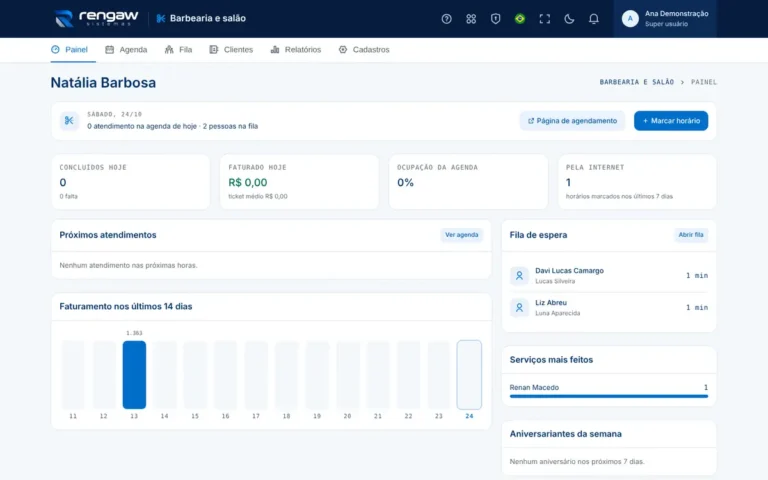Open Página de agendamento
Screen dimensions: 768x480
coord(572,120)
